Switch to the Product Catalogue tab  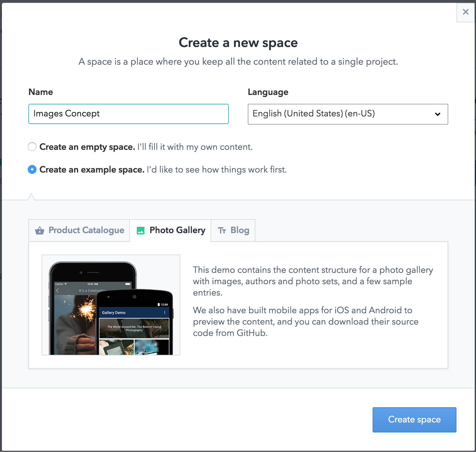click(79, 231)
